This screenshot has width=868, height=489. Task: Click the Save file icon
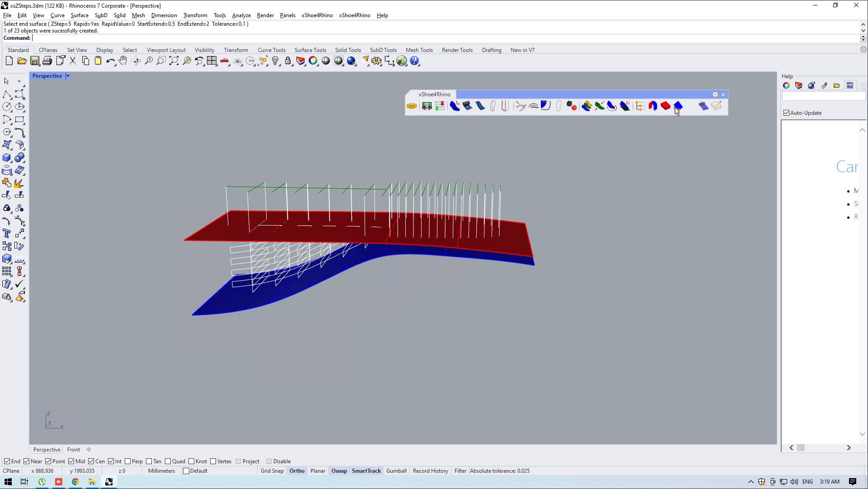[34, 61]
